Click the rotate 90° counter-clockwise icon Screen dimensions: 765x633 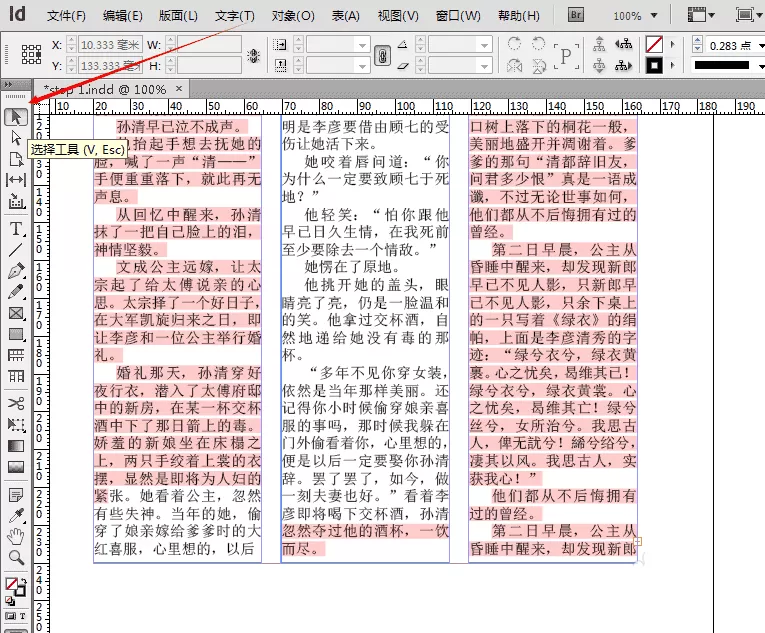click(539, 44)
